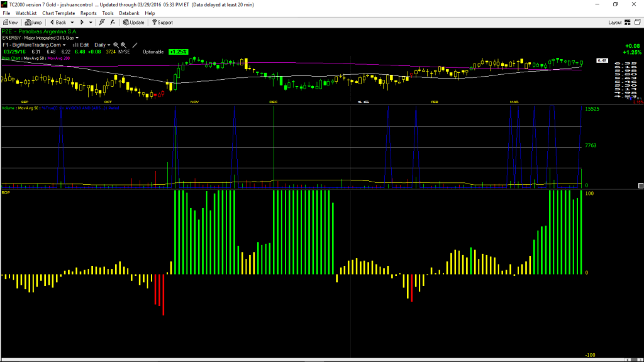Click the New toolbar button

coord(10,23)
